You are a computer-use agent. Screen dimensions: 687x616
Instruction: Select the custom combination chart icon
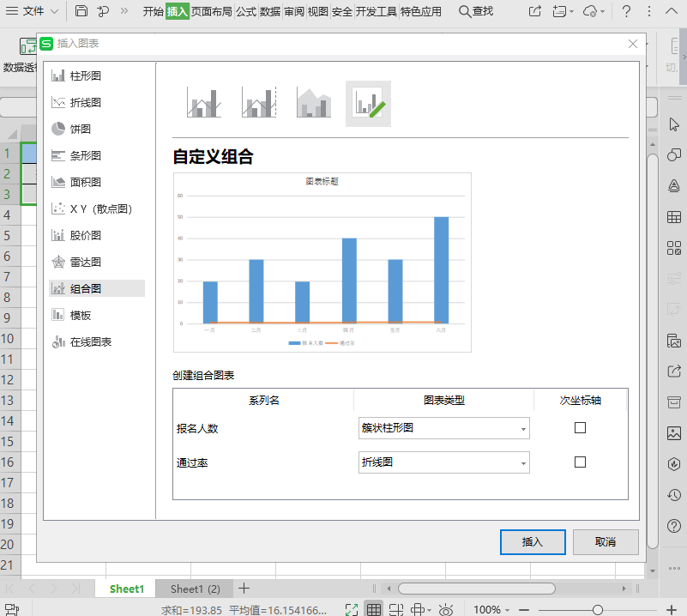(x=368, y=104)
